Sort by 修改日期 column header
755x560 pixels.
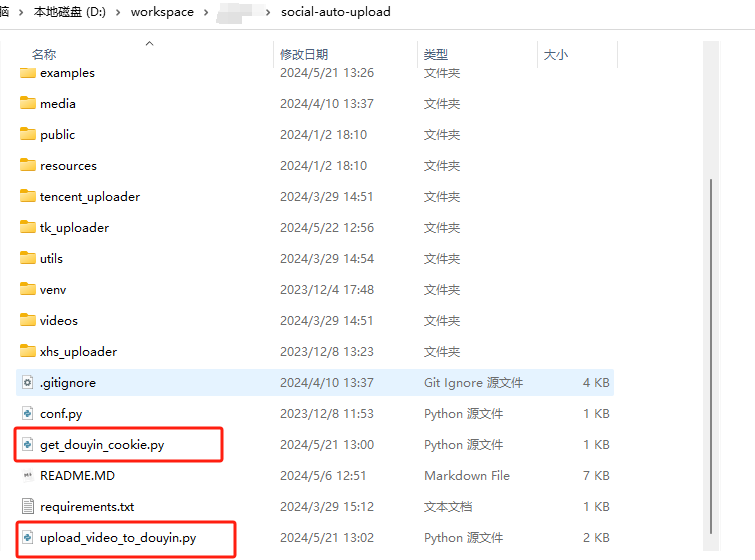(303, 55)
